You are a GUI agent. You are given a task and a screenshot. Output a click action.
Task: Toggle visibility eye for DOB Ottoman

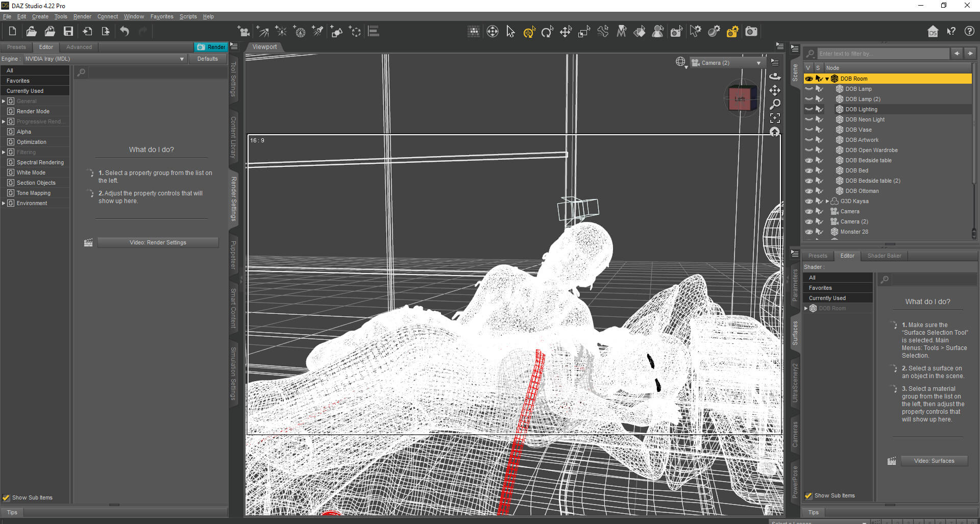[809, 191]
